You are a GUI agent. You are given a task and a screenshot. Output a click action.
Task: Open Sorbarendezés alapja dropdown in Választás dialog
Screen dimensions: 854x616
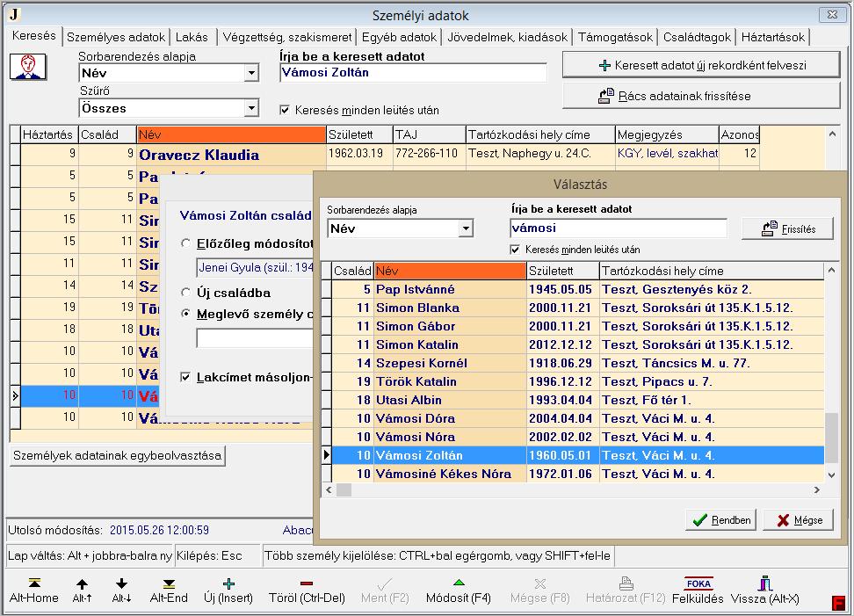[x=466, y=228]
